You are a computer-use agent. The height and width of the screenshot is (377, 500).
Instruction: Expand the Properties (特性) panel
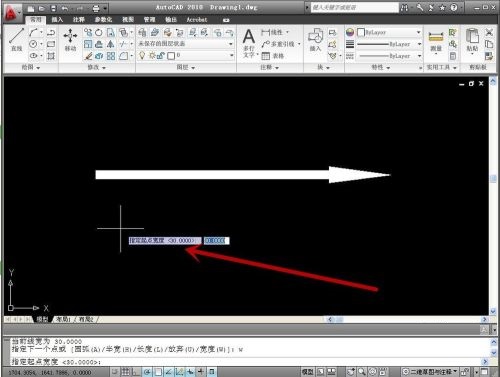tap(381, 68)
